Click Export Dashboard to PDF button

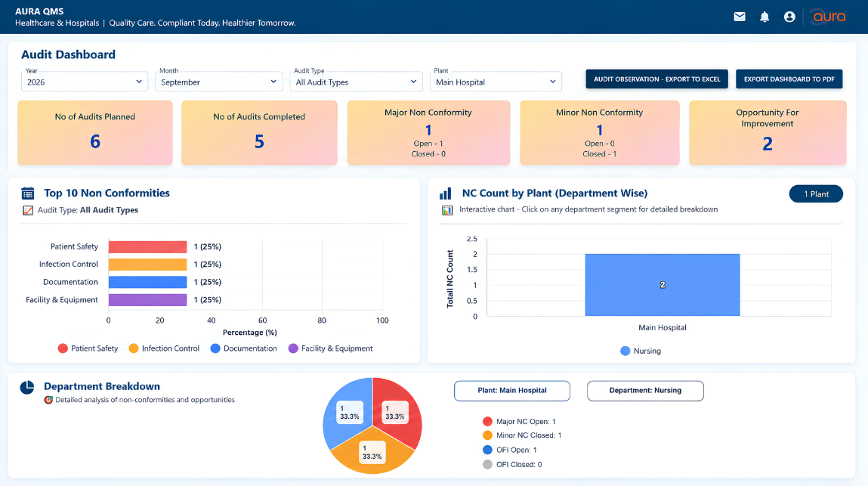coord(789,79)
